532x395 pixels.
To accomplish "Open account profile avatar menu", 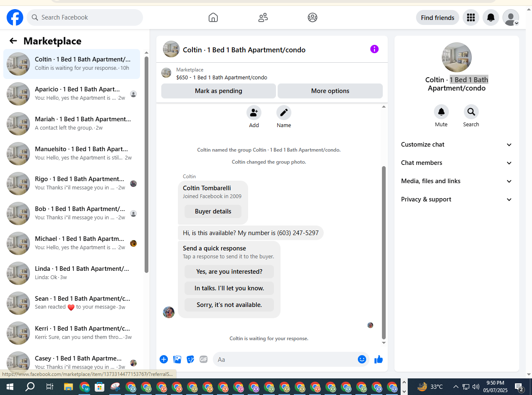I will tap(511, 17).
